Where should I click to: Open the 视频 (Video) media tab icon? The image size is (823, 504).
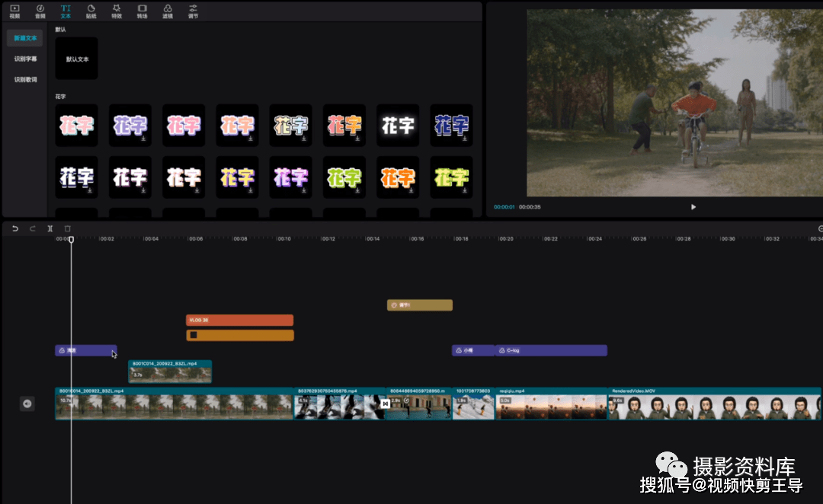click(x=14, y=11)
